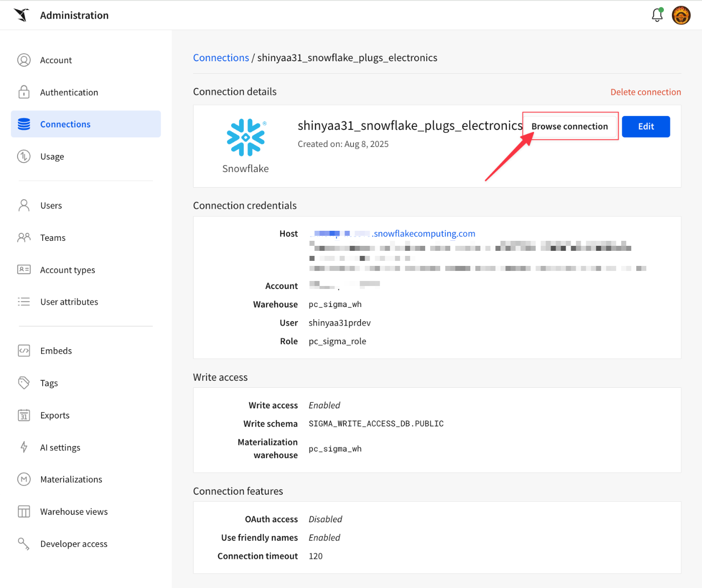Screen dimensions: 702x588
Task: Click the Exports calendar icon
Action: (24, 415)
